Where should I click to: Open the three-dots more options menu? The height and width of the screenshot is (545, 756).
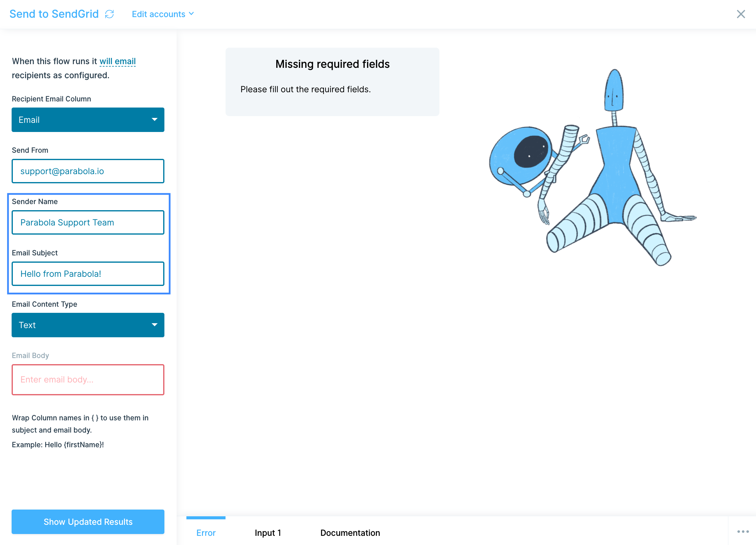[743, 531]
